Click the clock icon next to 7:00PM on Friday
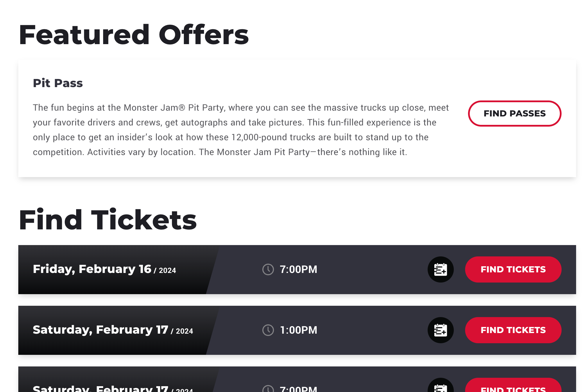The width and height of the screenshot is (588, 392). point(268,269)
